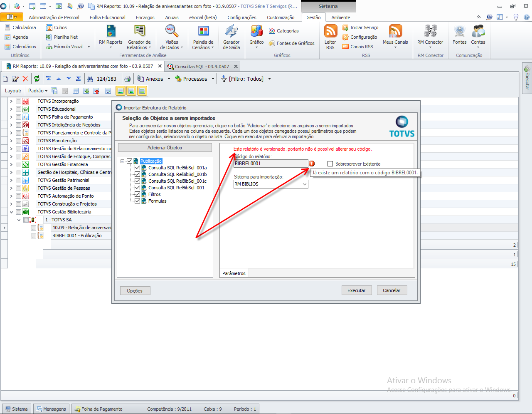Click Iniciar Serviço in RSS group
This screenshot has height=414, width=532.
360,27
